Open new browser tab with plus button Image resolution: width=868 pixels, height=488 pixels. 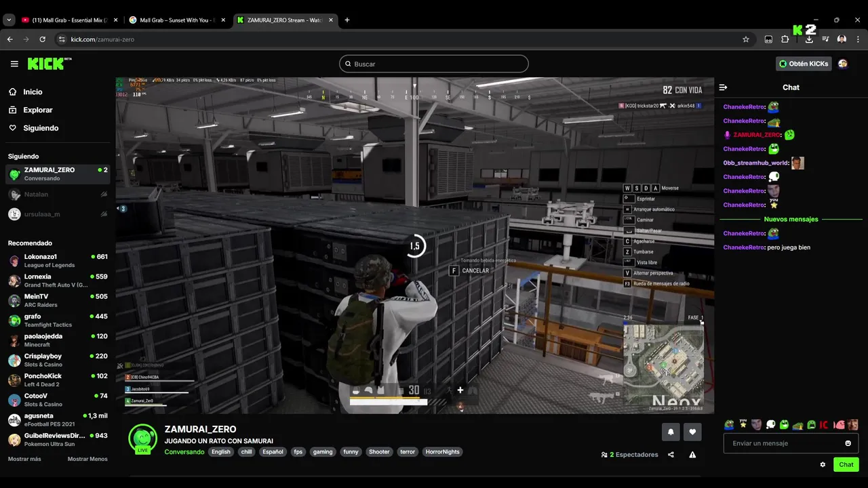tap(347, 20)
